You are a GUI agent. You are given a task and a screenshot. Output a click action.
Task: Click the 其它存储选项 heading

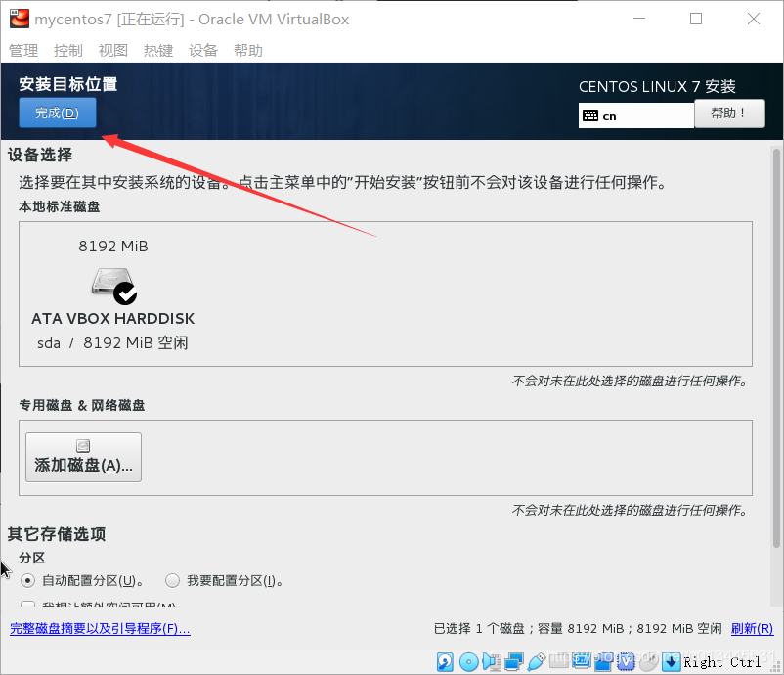(x=57, y=534)
